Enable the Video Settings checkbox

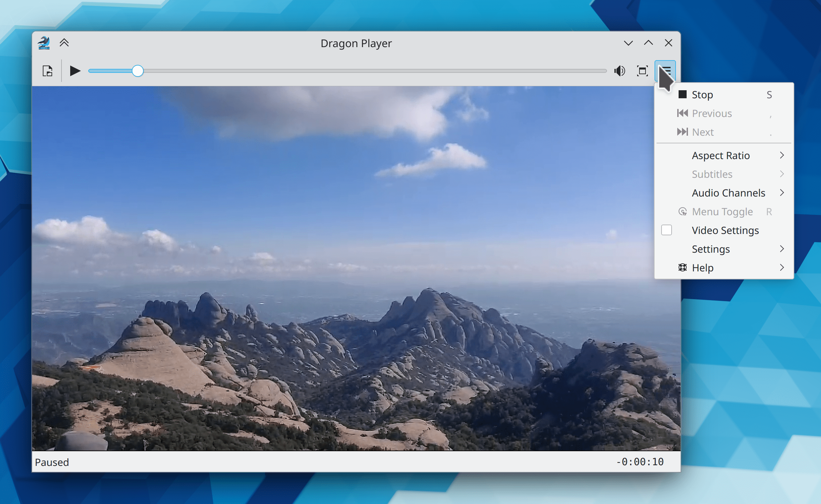pos(666,230)
